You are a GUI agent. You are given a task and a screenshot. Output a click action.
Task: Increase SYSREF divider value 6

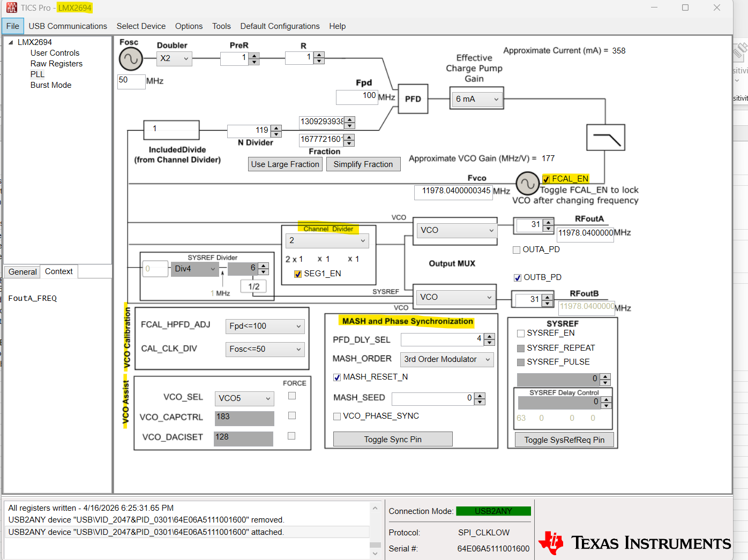point(263,266)
